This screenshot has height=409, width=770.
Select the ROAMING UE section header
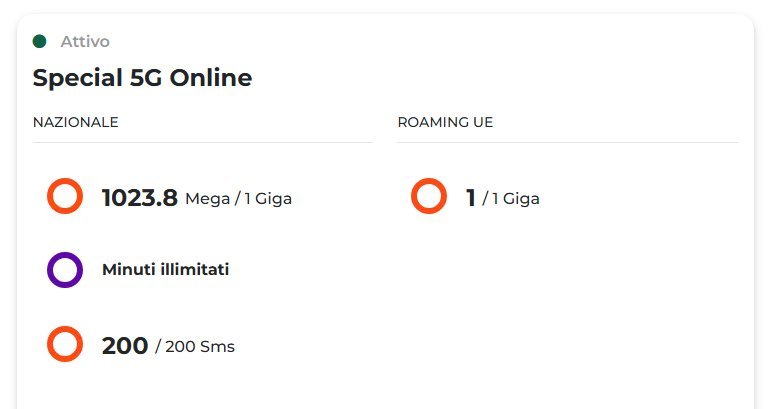pyautogui.click(x=445, y=122)
